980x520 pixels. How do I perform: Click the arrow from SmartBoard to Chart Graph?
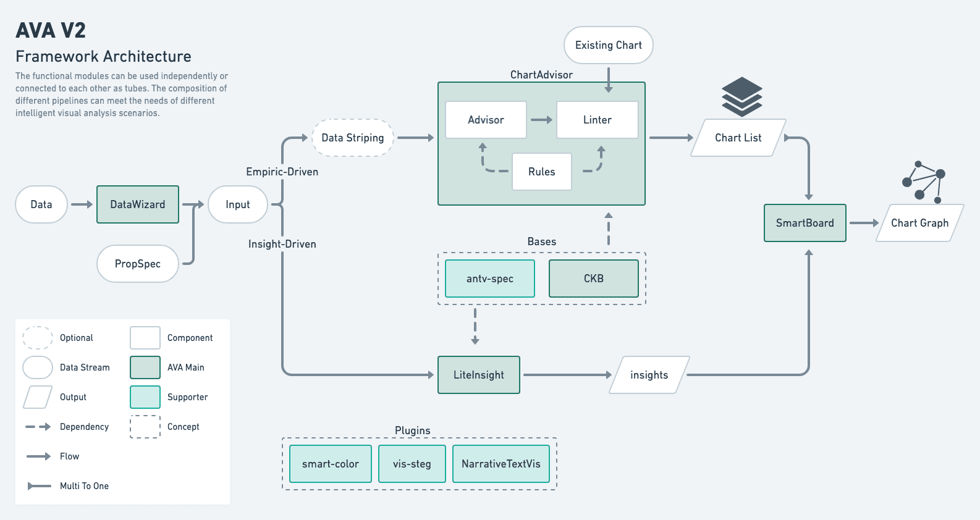(x=864, y=223)
